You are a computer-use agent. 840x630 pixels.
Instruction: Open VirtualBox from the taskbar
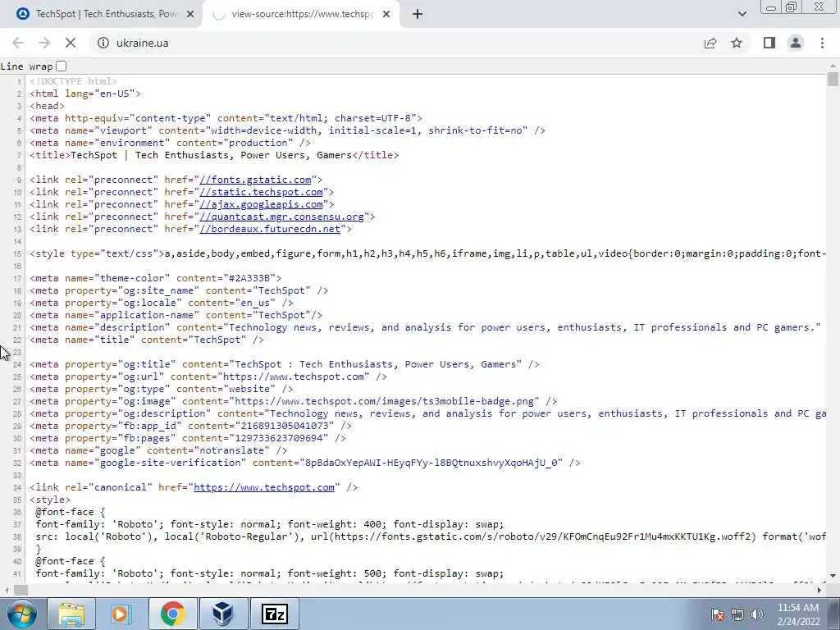[x=223, y=614]
